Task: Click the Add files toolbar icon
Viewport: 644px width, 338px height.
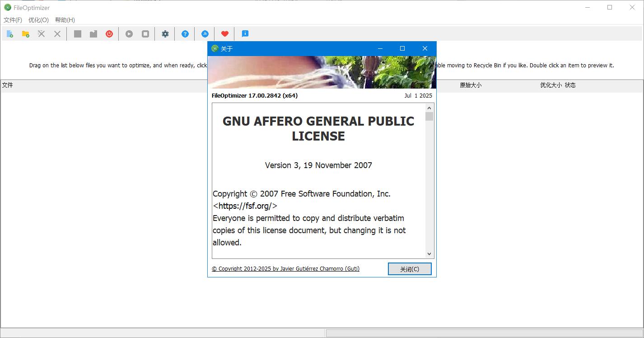Action: 9,34
